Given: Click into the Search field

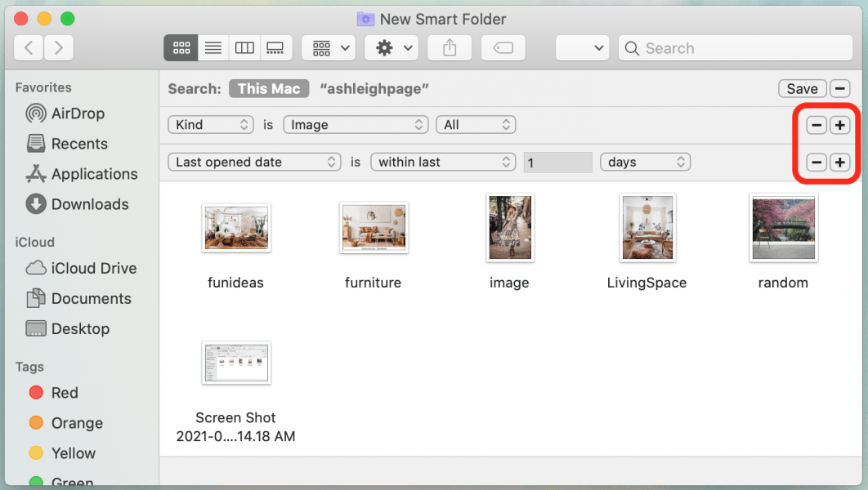Looking at the screenshot, I should [x=735, y=48].
